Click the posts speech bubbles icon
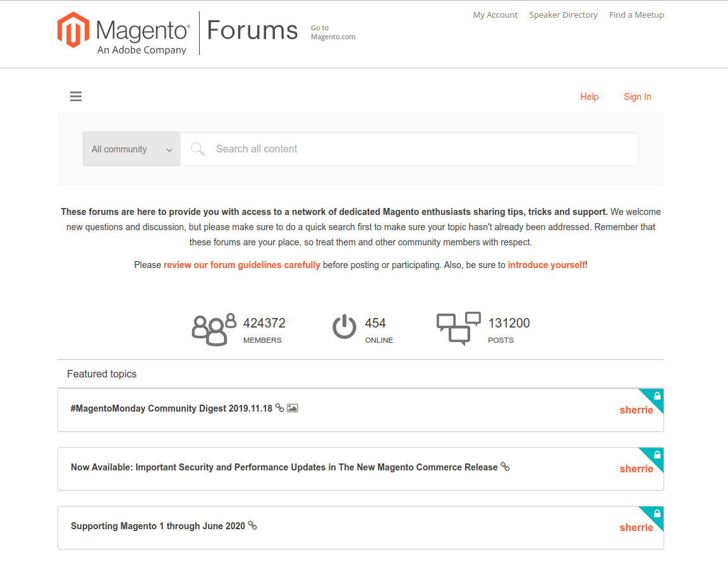728x564 pixels. pyautogui.click(x=458, y=328)
